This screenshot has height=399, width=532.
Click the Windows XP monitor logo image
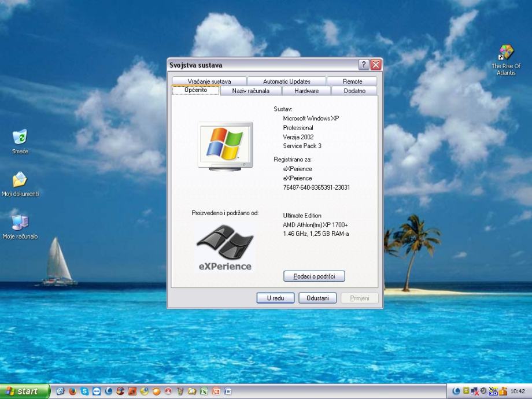(x=226, y=146)
